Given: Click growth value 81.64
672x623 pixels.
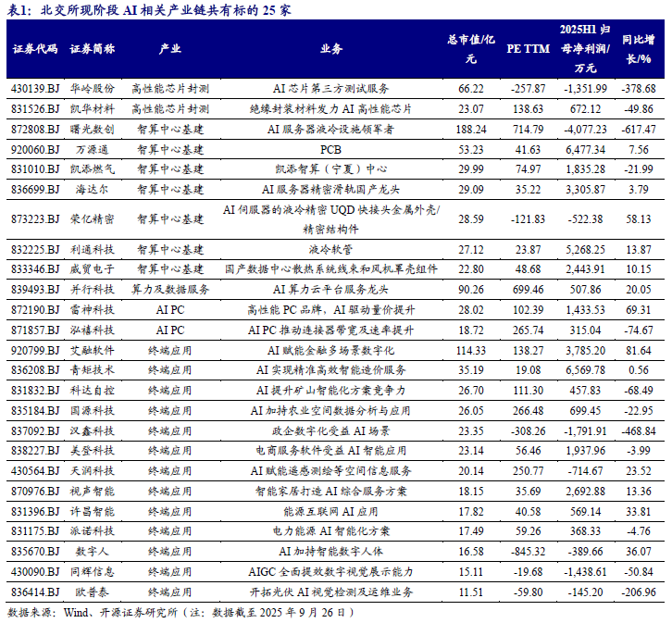Looking at the screenshot, I should click(639, 351).
